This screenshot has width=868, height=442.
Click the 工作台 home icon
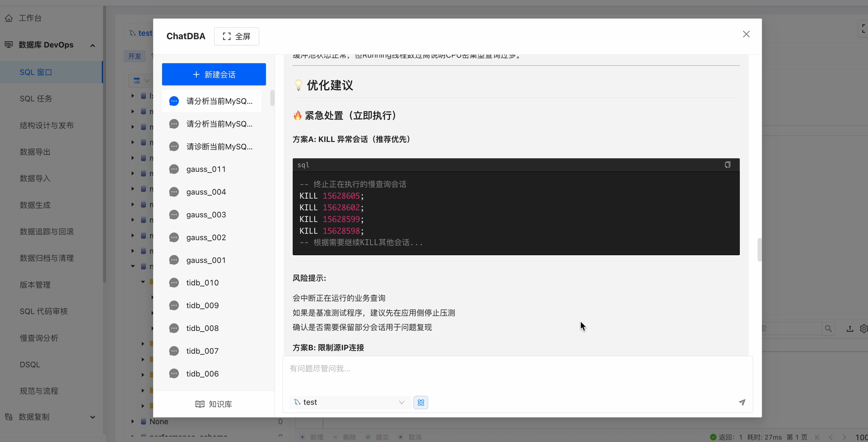9,18
